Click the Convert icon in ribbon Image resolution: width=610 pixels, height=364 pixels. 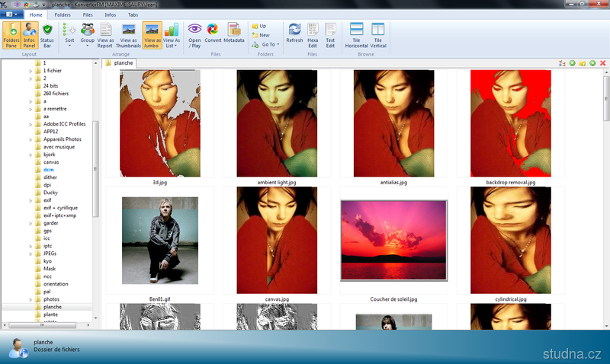pyautogui.click(x=213, y=33)
